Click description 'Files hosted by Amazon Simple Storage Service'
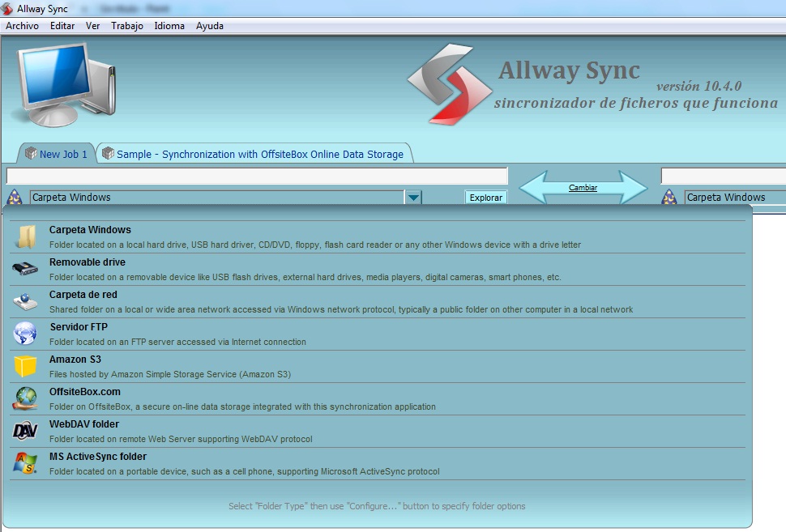The height and width of the screenshot is (532, 786). [170, 374]
